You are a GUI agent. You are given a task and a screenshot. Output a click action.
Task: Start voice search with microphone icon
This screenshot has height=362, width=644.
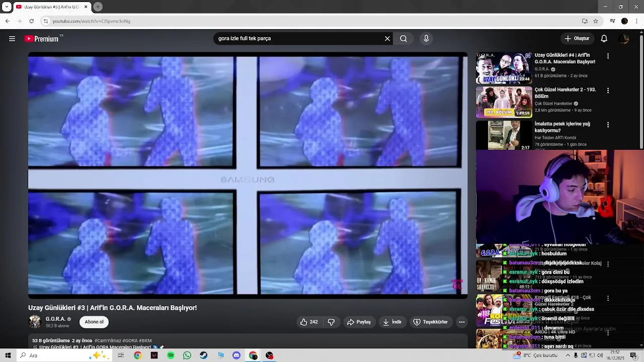click(426, 39)
